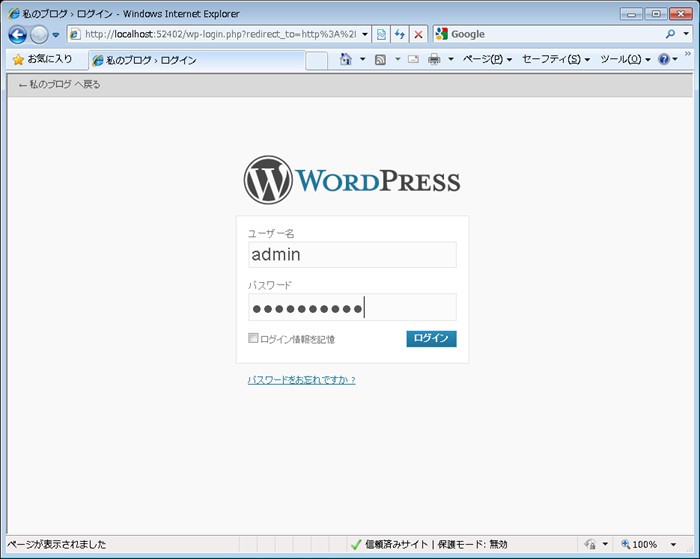Click the WordPress logo

352,180
